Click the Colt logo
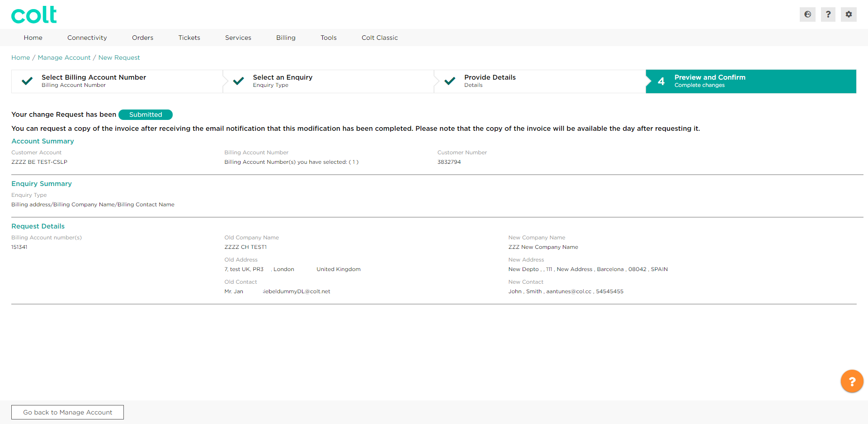 point(34,15)
